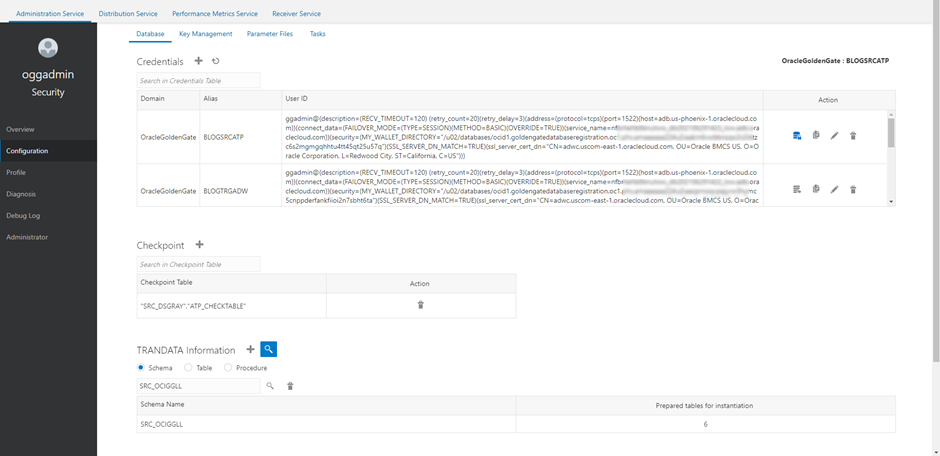This screenshot has height=456, width=940.
Task: Click the SRC_OCIGGLL schema search field
Action: point(198,386)
